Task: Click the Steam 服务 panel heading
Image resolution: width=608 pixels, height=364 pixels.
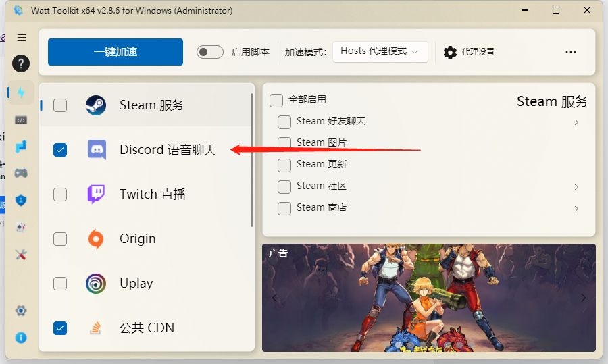Action: (x=552, y=101)
